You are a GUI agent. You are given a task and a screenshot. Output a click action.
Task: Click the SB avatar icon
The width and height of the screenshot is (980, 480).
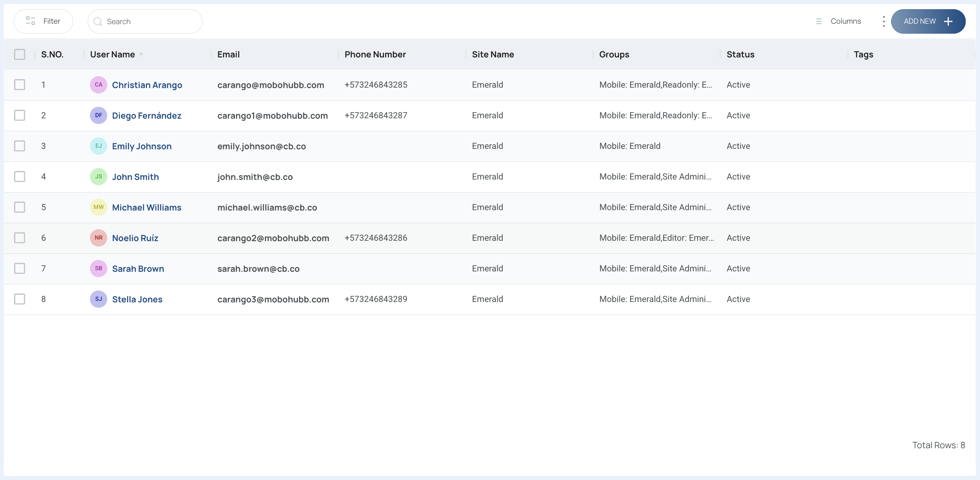[x=98, y=268]
